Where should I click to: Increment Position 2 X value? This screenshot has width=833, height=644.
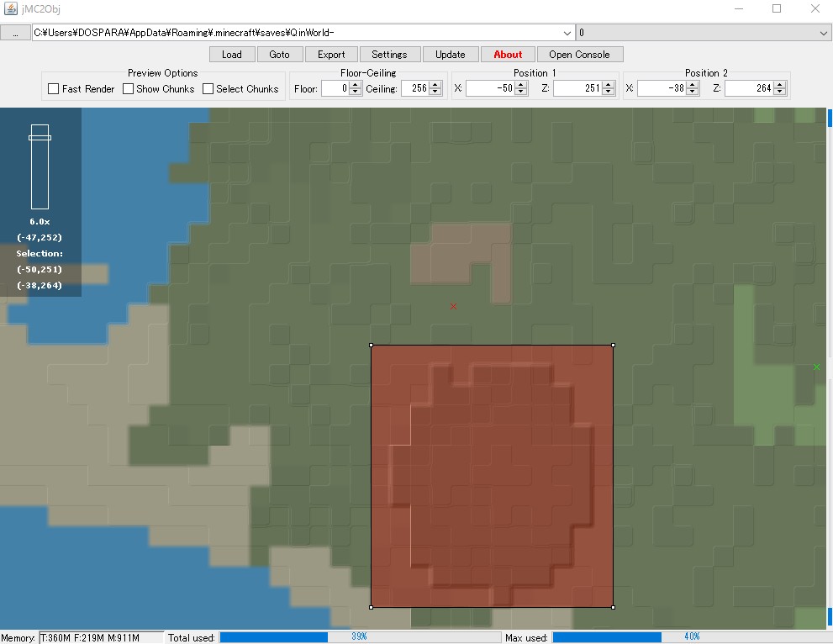point(693,85)
